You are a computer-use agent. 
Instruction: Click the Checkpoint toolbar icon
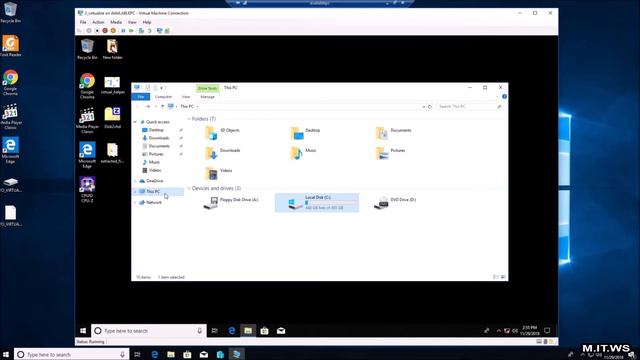click(x=141, y=31)
